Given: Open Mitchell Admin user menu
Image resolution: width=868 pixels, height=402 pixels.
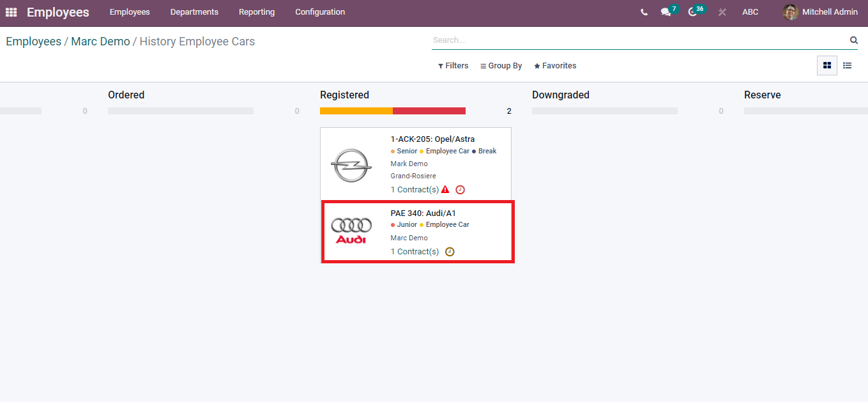Looking at the screenshot, I should click(x=821, y=12).
